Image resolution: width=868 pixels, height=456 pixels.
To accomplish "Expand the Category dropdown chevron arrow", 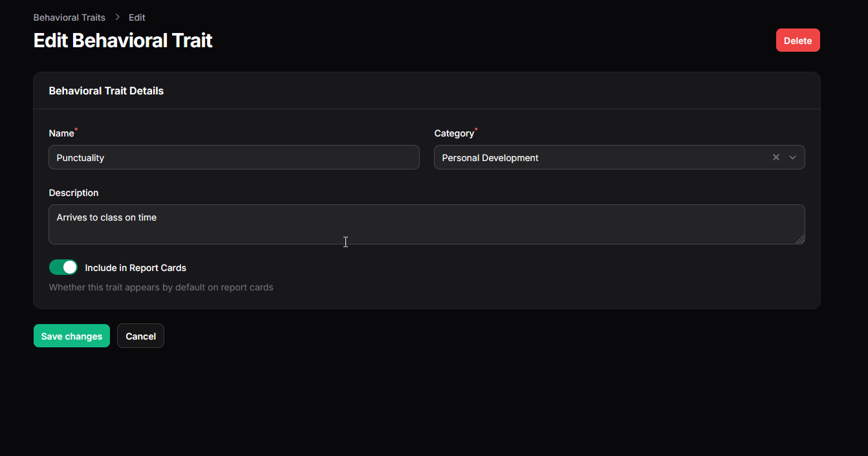I will click(792, 157).
